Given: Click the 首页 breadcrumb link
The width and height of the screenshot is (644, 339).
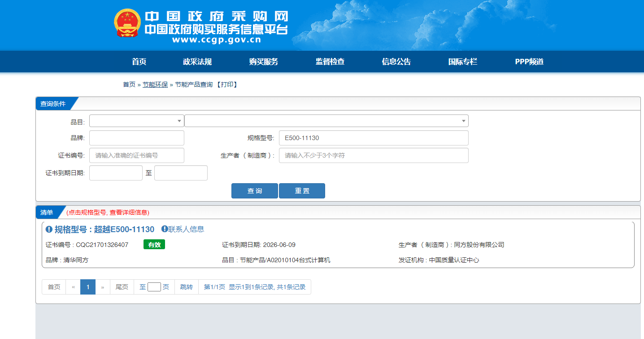Looking at the screenshot, I should coord(129,84).
